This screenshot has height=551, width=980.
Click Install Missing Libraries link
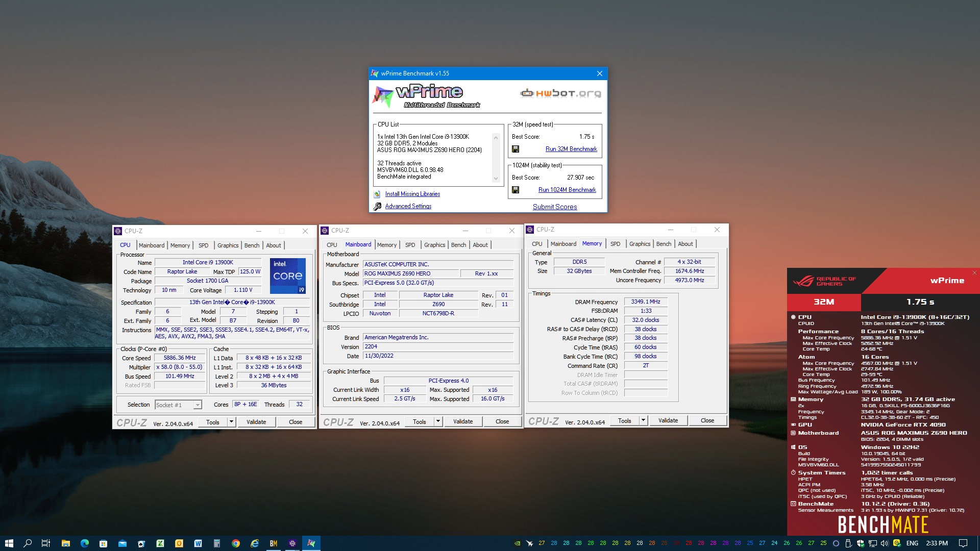tap(412, 194)
